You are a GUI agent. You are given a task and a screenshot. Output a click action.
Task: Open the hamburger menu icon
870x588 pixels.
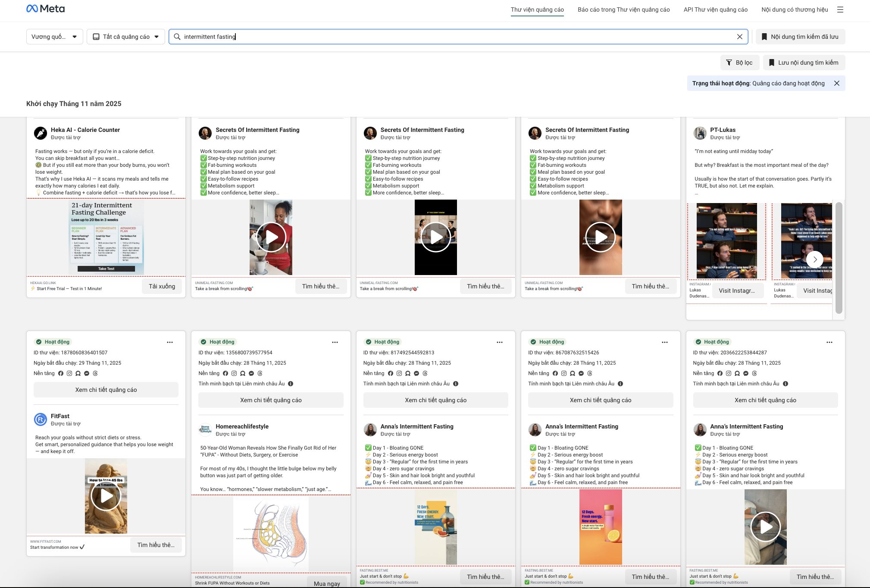[x=840, y=9]
